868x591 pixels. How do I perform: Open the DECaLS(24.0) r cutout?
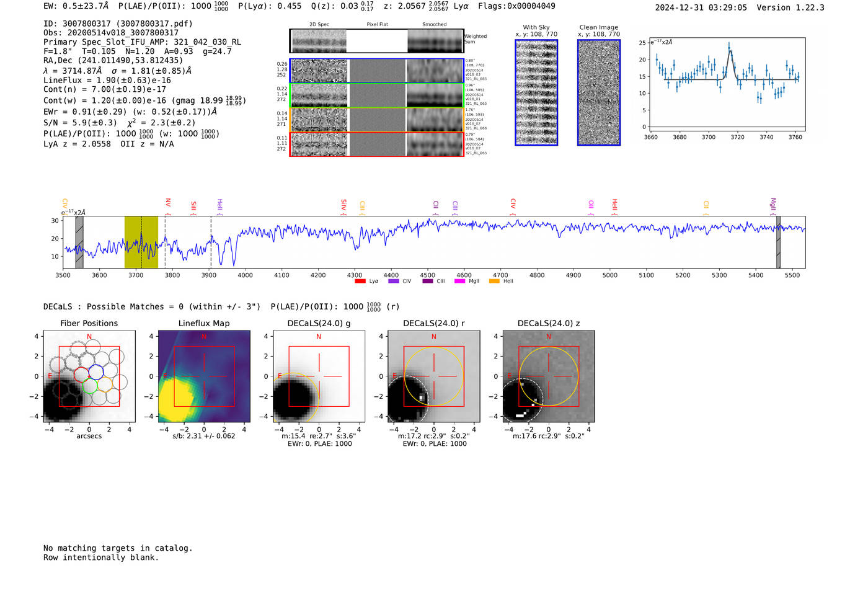point(434,376)
